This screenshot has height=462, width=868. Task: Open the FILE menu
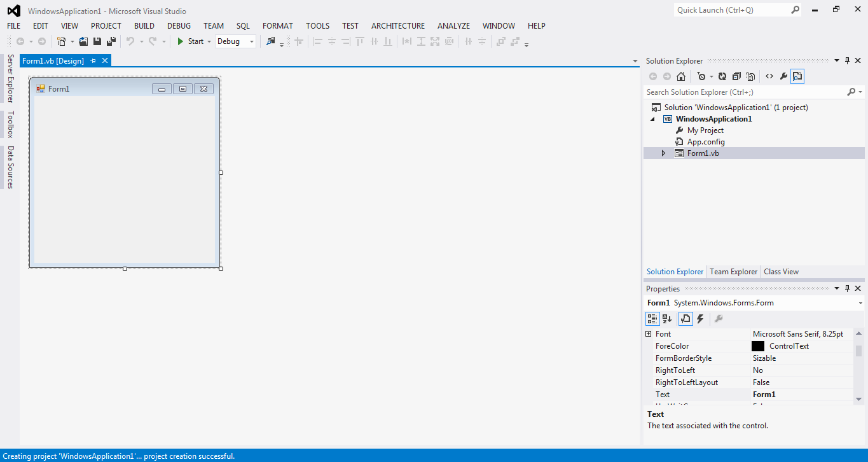coord(13,25)
